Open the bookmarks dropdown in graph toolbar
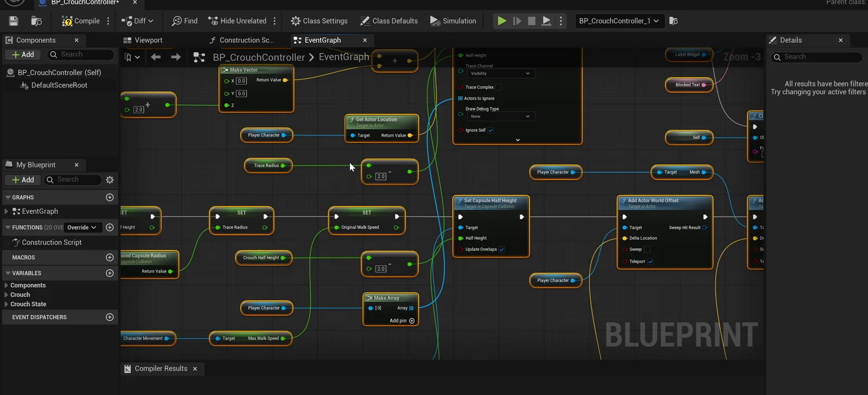The width and height of the screenshot is (868, 395). click(x=132, y=57)
